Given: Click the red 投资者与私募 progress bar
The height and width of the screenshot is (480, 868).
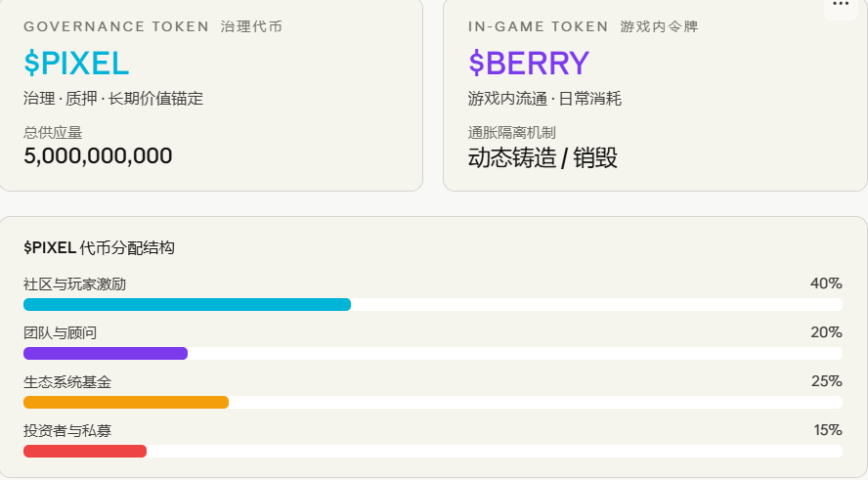Looking at the screenshot, I should (x=85, y=452).
